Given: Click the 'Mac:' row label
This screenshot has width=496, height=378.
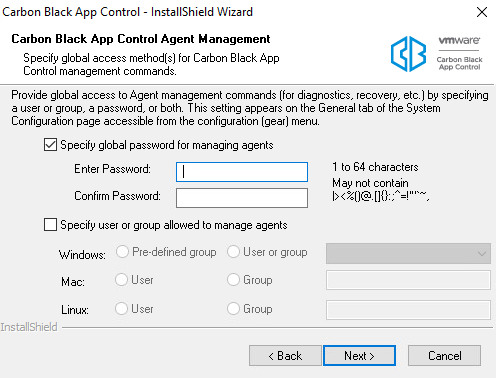Looking at the screenshot, I should click(73, 282).
